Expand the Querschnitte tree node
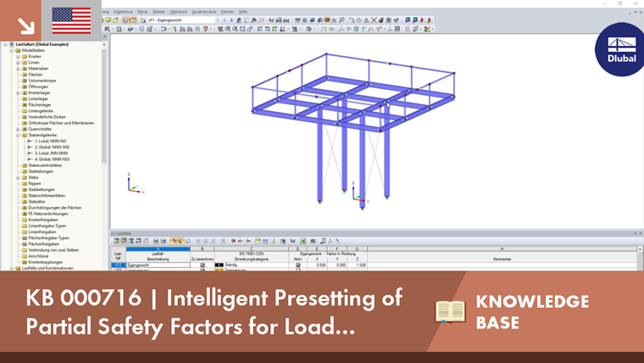 point(18,129)
